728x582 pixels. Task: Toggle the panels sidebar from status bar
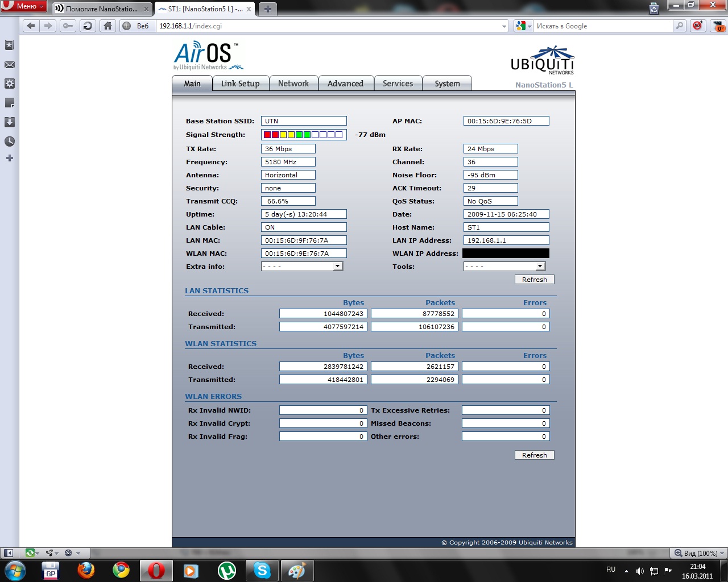pyautogui.click(x=9, y=552)
